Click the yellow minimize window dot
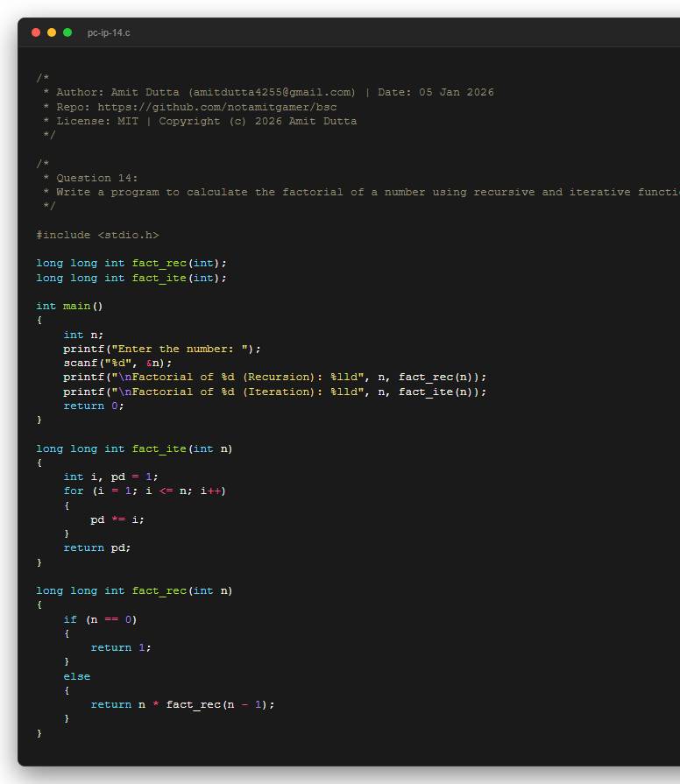This screenshot has width=680, height=784. click(x=52, y=32)
